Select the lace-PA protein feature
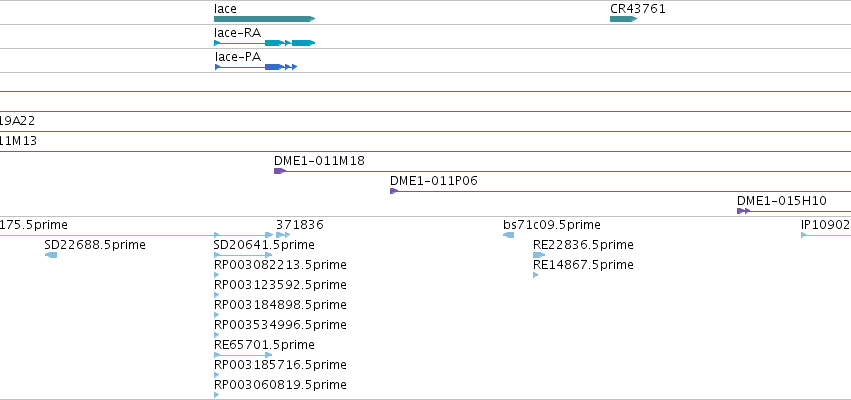851x400 pixels. point(256,67)
